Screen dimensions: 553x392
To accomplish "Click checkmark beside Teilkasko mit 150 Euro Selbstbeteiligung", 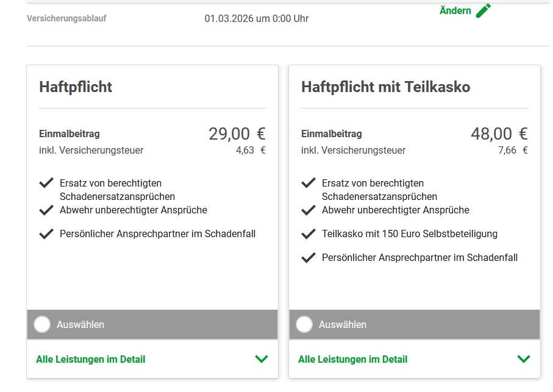I will coord(309,234).
